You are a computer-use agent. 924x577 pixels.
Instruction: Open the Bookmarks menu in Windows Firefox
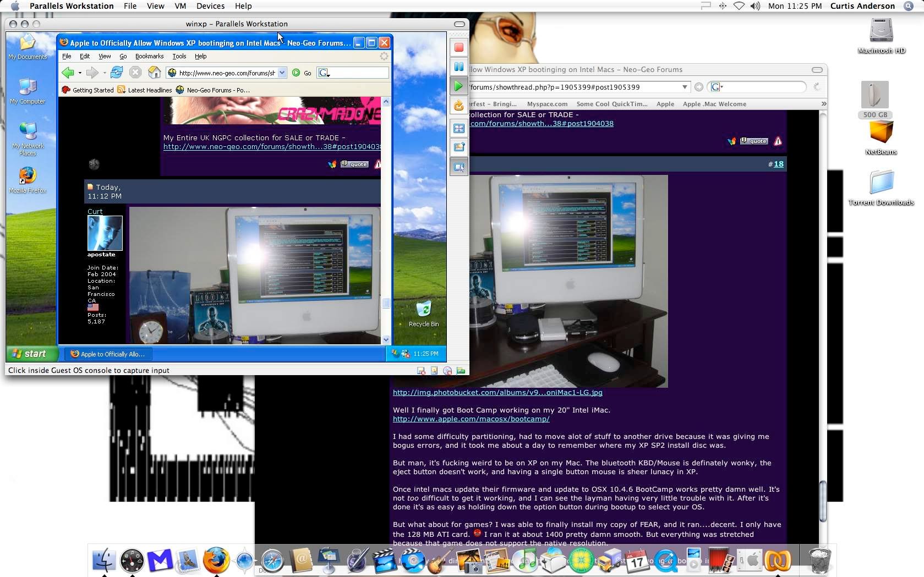(149, 56)
